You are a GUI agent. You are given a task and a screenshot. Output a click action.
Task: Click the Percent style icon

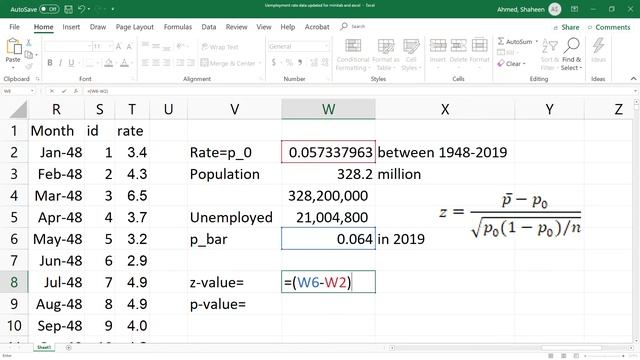[289, 62]
